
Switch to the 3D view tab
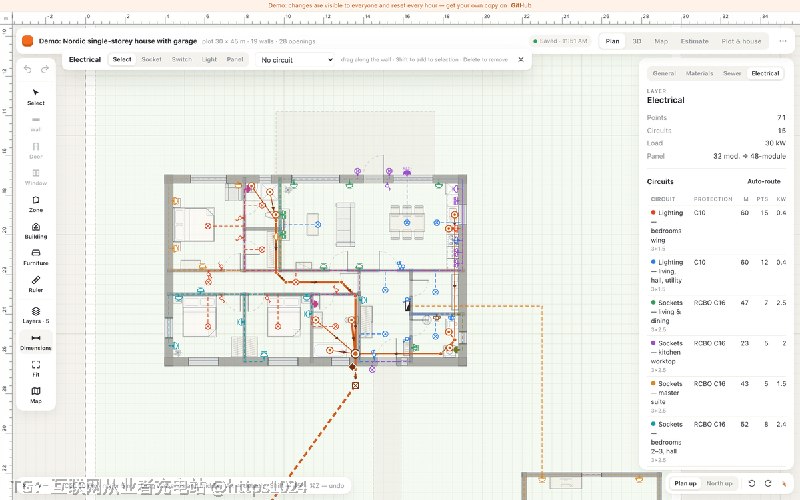pos(637,41)
